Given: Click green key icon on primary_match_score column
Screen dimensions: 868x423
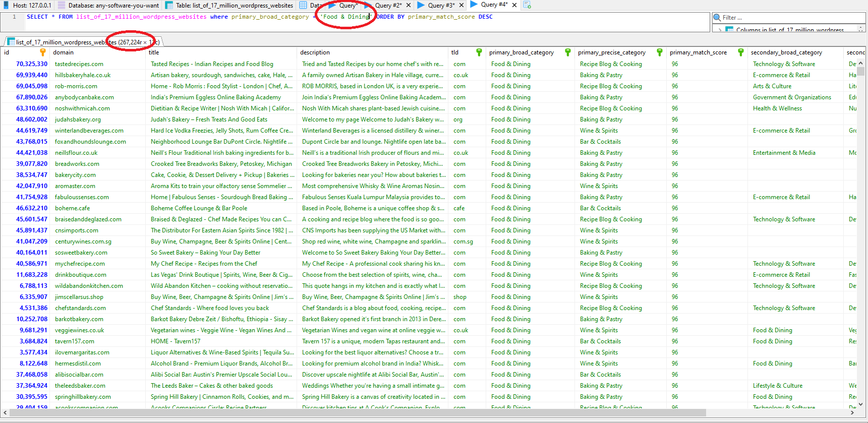Looking at the screenshot, I should [x=741, y=52].
